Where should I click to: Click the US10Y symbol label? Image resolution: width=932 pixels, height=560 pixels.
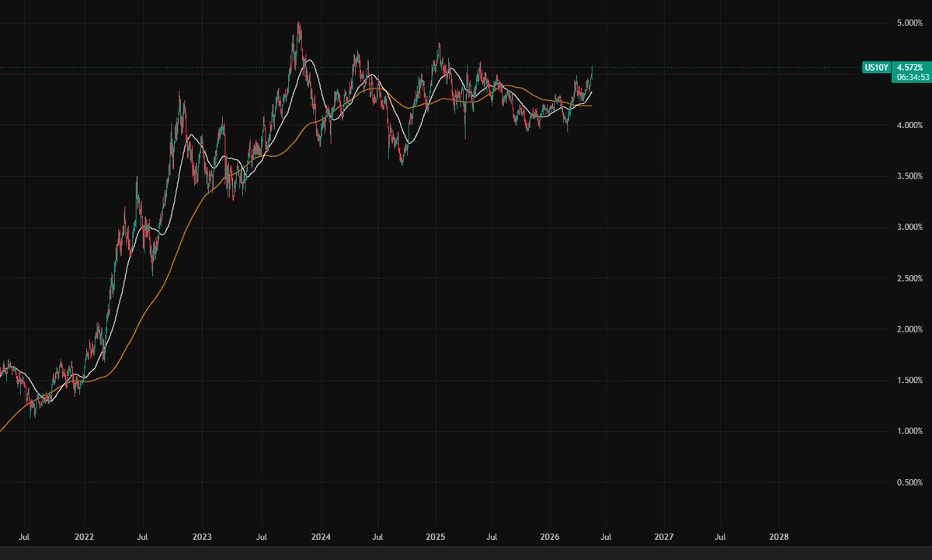tap(877, 68)
